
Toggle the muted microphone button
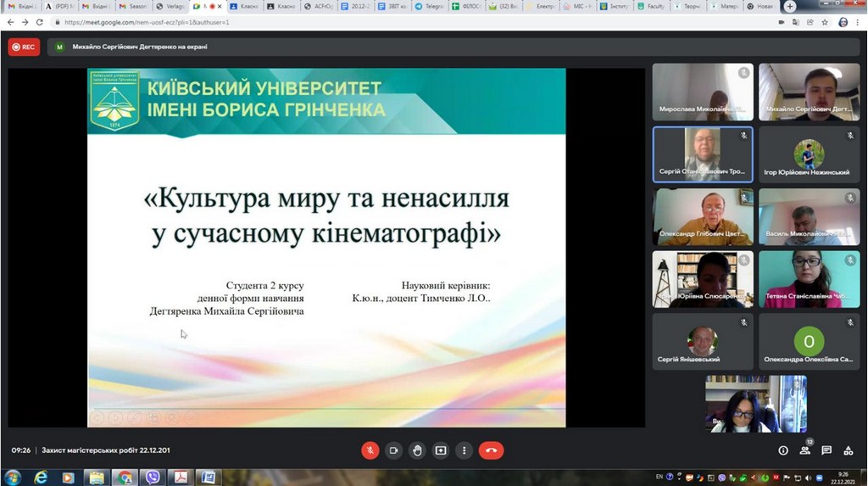[370, 450]
